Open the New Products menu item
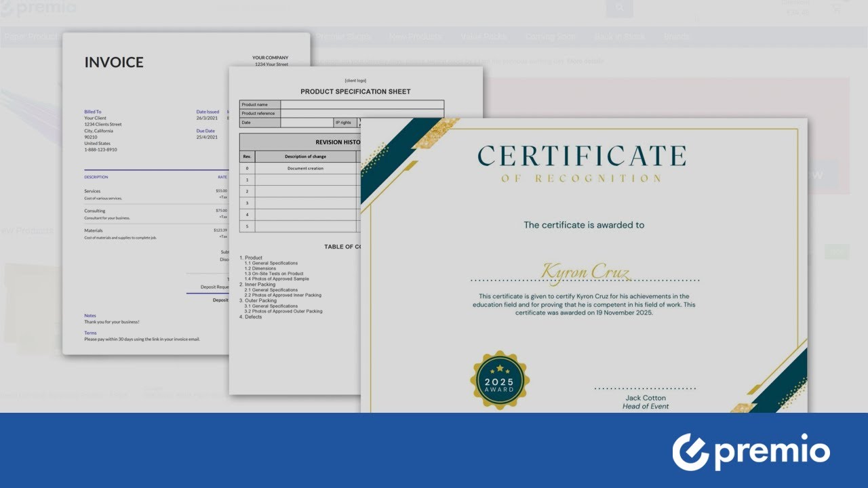The width and height of the screenshot is (868, 488). click(415, 37)
